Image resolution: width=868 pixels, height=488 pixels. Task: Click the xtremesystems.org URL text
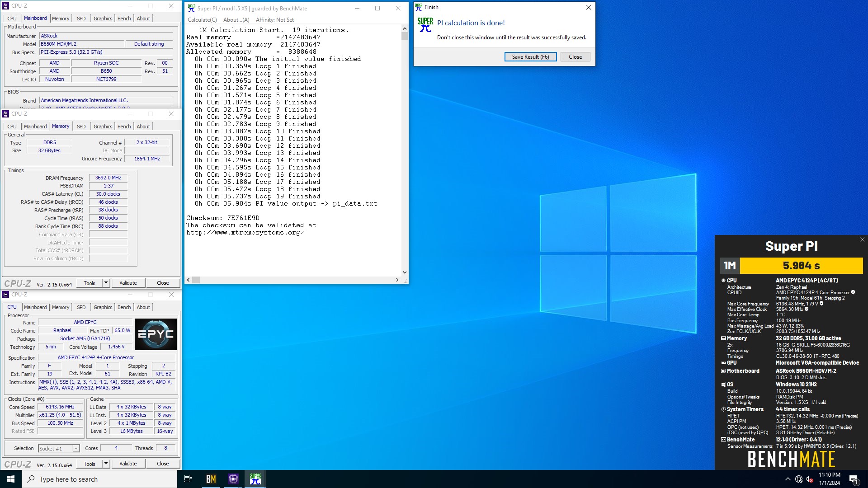pos(245,233)
